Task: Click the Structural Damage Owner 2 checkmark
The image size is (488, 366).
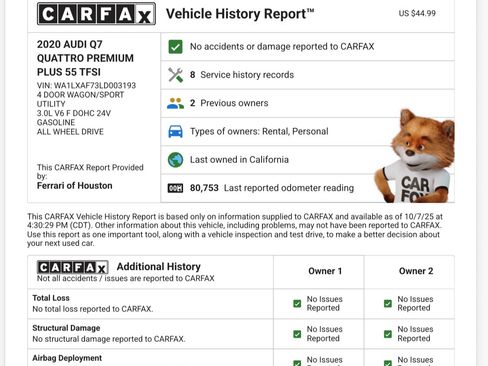Action: 388,334
